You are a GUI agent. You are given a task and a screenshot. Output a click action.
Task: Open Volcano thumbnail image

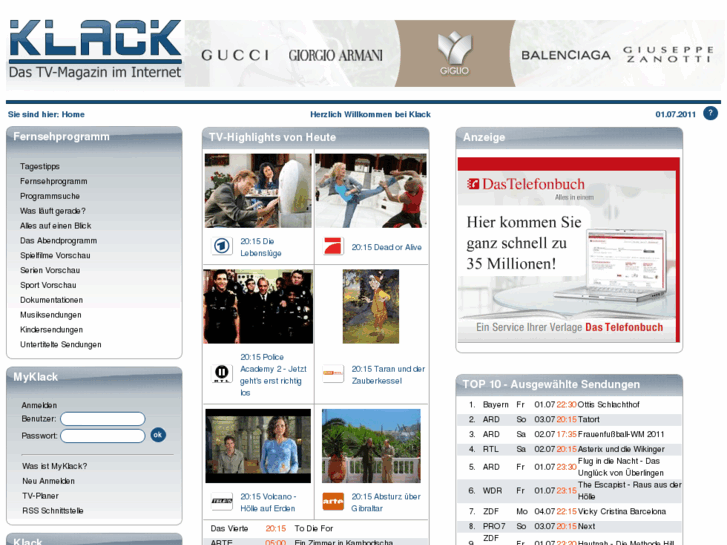tap(258, 446)
